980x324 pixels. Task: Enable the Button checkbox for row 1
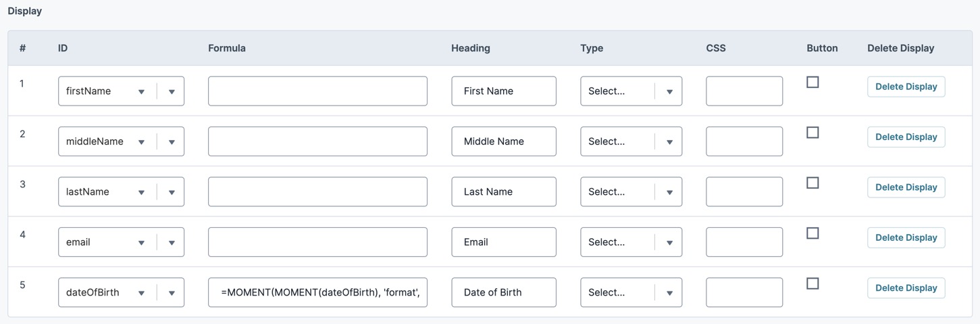[x=813, y=82]
